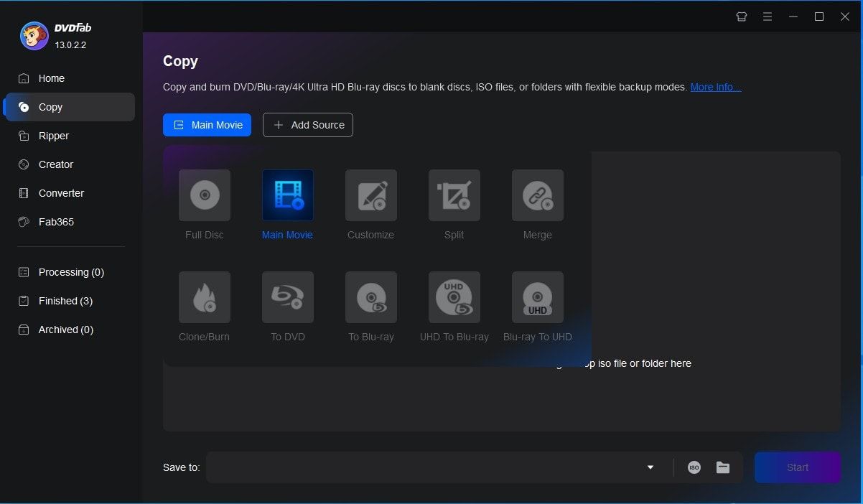Open Fab365 in the sidebar
Image resolution: width=863 pixels, height=504 pixels.
tap(70, 222)
